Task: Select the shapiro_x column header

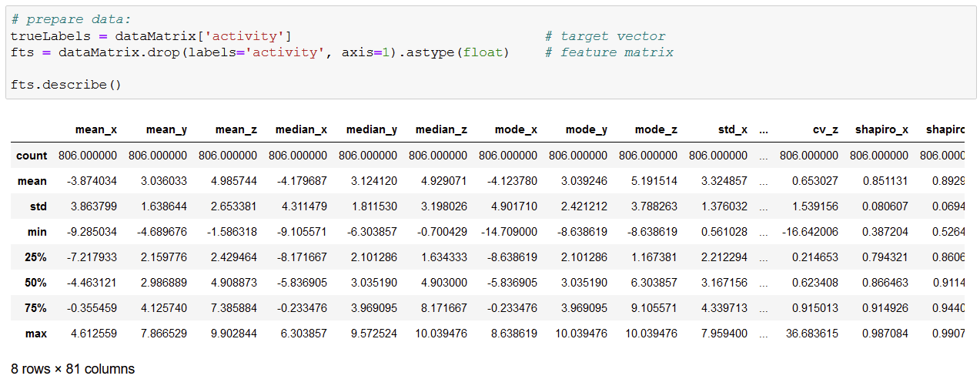Action: (x=881, y=129)
